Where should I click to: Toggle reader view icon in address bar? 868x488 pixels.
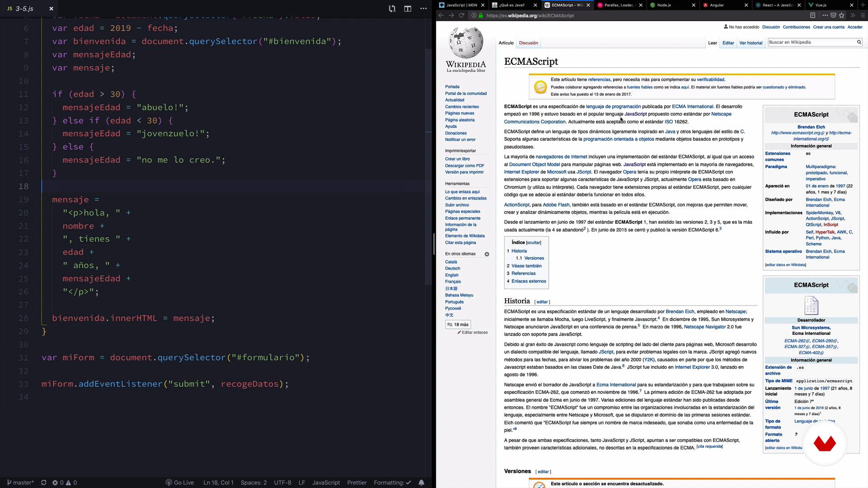812,15
